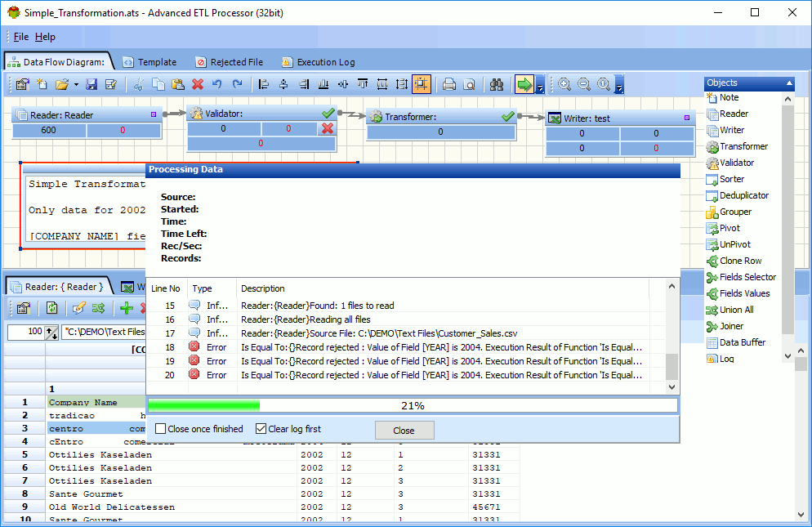Switch to the Execution Log tab

pos(319,61)
